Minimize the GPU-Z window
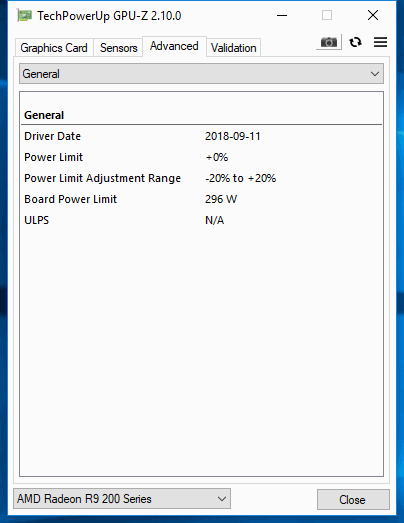This screenshot has width=404, height=523. tap(282, 15)
